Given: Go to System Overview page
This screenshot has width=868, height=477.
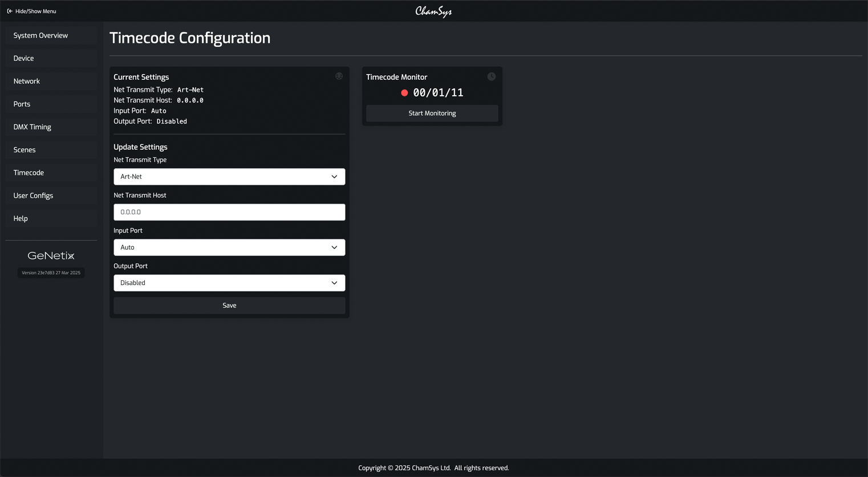Looking at the screenshot, I should pyautogui.click(x=40, y=35).
